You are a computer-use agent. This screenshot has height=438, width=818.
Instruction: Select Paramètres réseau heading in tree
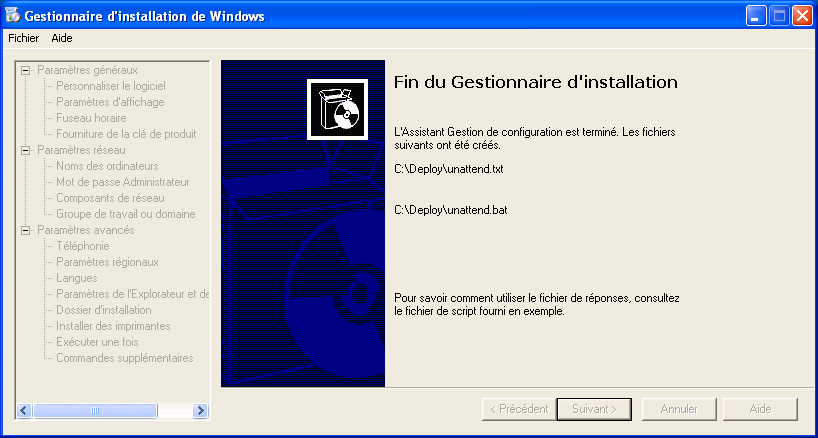(x=81, y=150)
